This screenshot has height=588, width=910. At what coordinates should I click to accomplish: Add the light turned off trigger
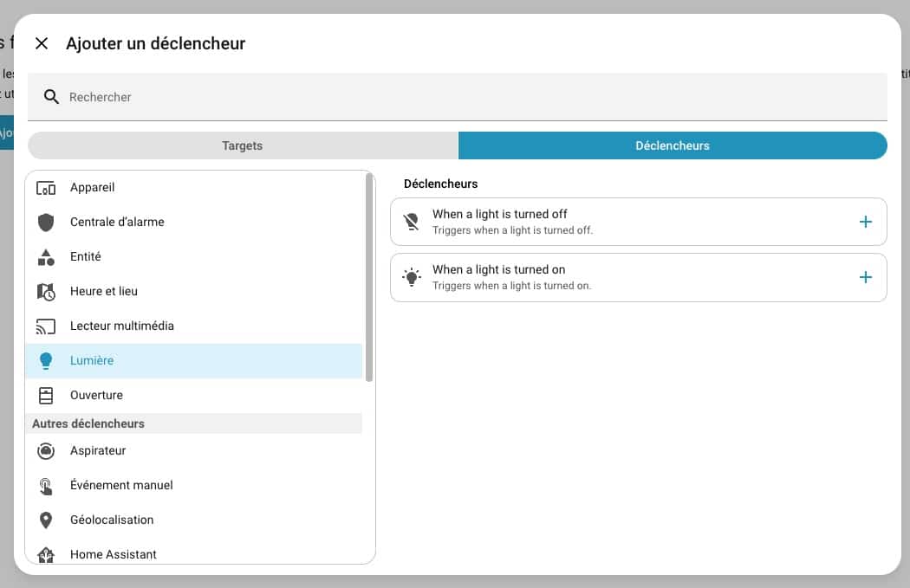(864, 222)
